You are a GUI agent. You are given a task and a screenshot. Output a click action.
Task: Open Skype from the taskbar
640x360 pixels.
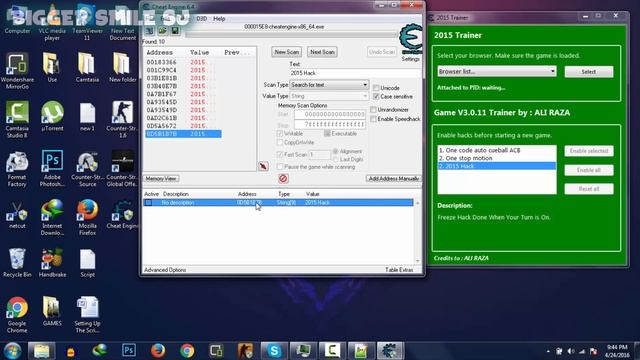(274, 351)
